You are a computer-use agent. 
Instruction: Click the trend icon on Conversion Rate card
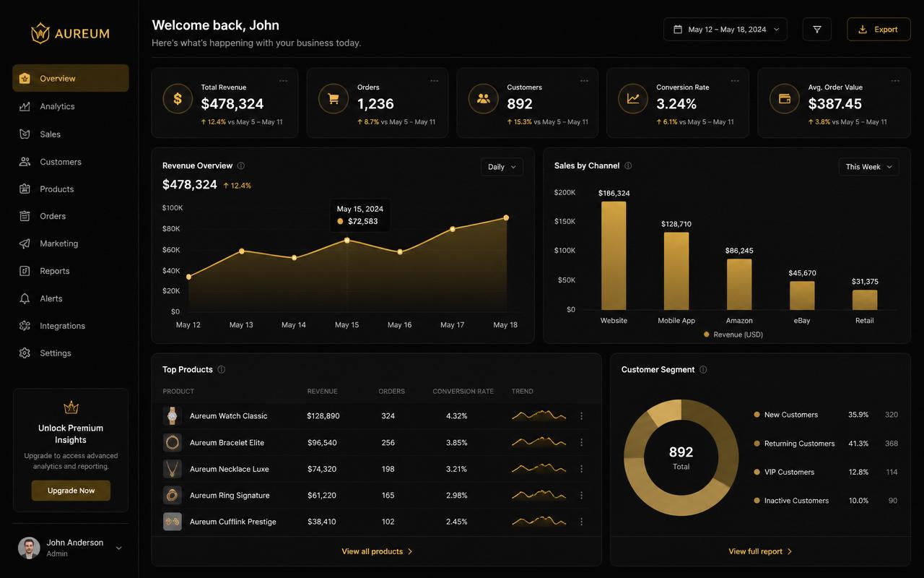pyautogui.click(x=633, y=98)
